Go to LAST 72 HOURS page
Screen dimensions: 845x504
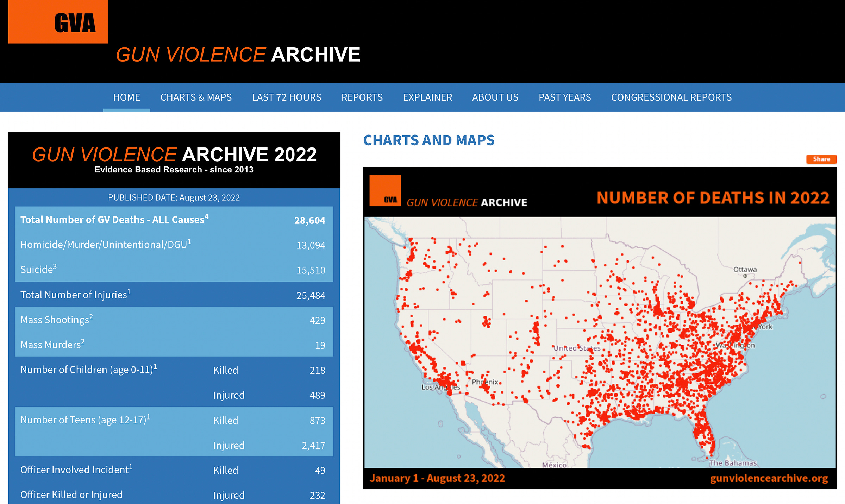pyautogui.click(x=287, y=97)
